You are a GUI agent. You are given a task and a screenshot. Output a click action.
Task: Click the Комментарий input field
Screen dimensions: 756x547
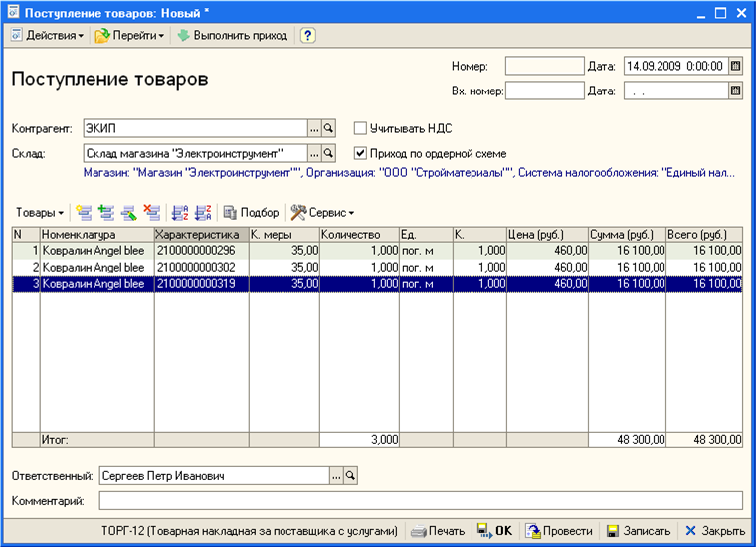tap(421, 500)
